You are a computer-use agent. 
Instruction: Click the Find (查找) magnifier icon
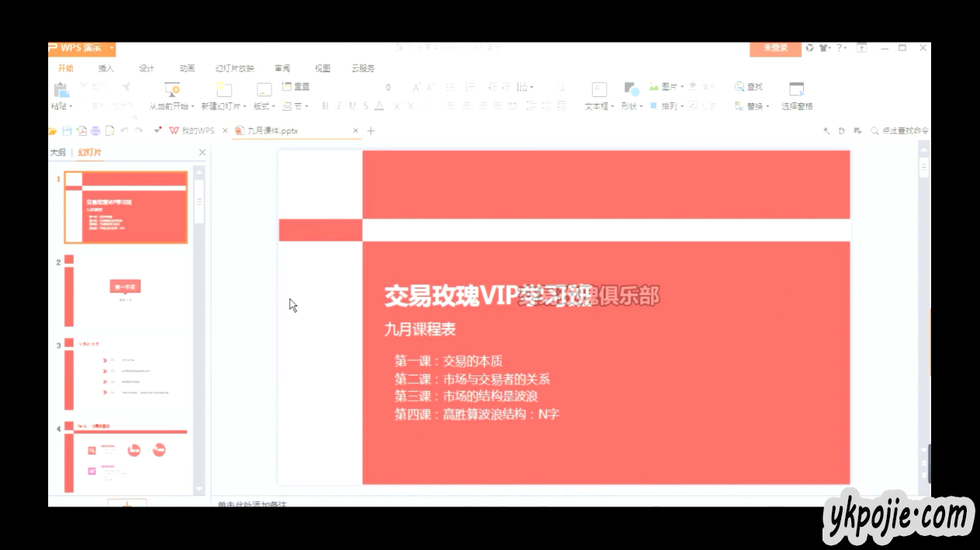tap(739, 87)
